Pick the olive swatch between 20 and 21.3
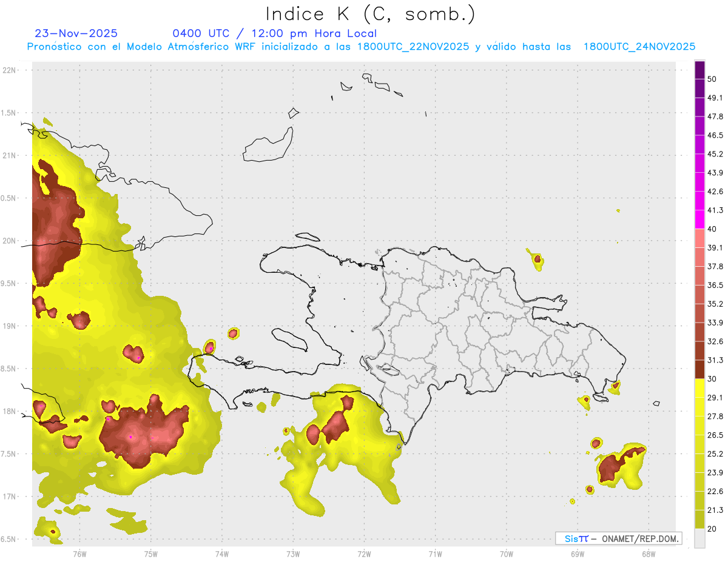This screenshot has width=728, height=562. 699,519
